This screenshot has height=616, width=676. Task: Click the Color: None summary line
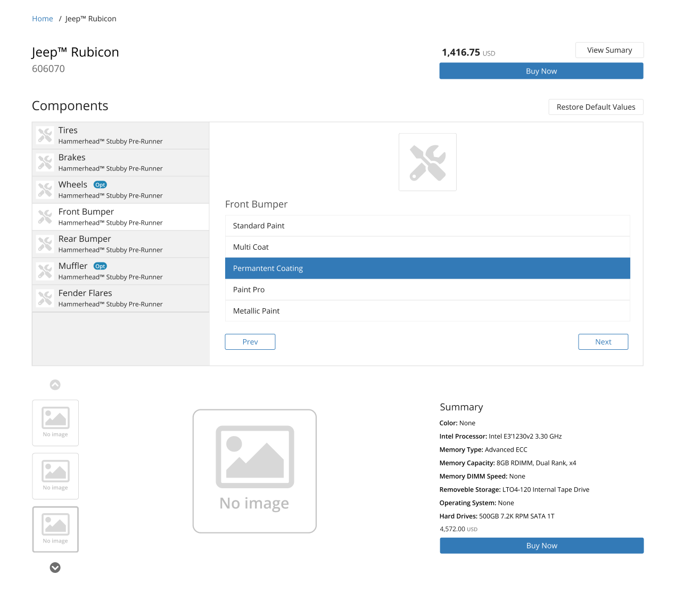tap(457, 423)
